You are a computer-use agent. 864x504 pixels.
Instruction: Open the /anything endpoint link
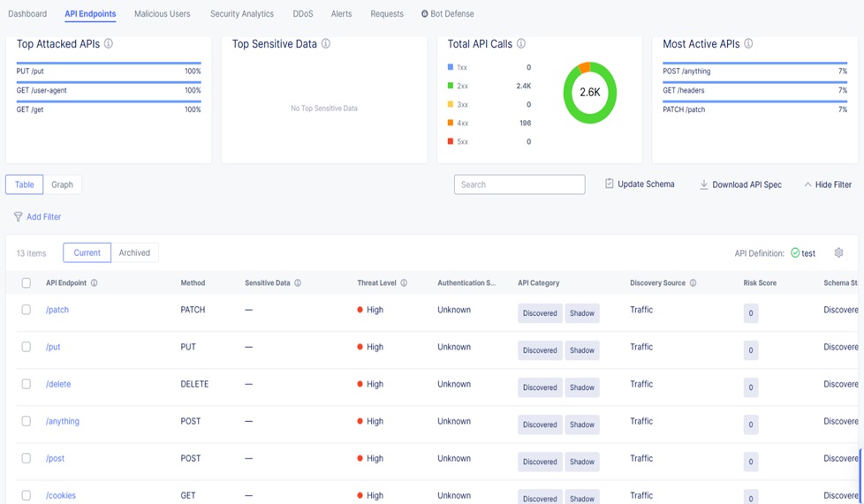point(63,421)
